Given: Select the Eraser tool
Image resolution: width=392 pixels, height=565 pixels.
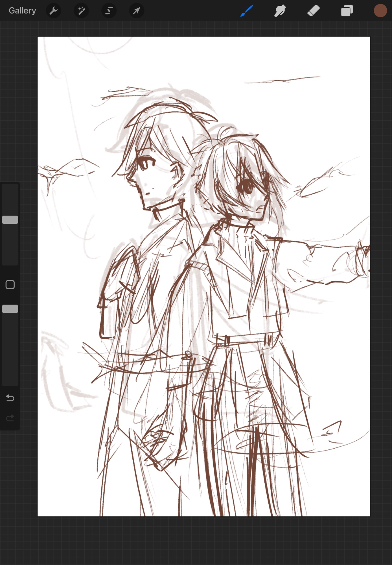Looking at the screenshot, I should click(313, 11).
